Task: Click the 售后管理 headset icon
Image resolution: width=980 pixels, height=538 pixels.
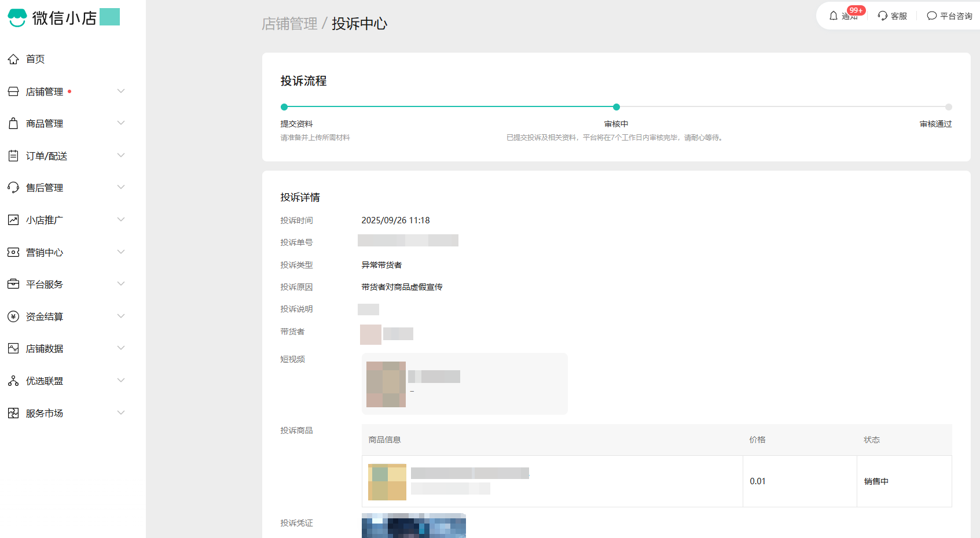Action: pyautogui.click(x=13, y=187)
